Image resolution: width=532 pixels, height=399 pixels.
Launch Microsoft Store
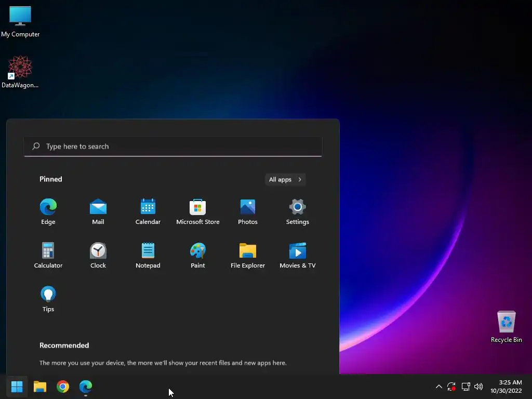198,212
